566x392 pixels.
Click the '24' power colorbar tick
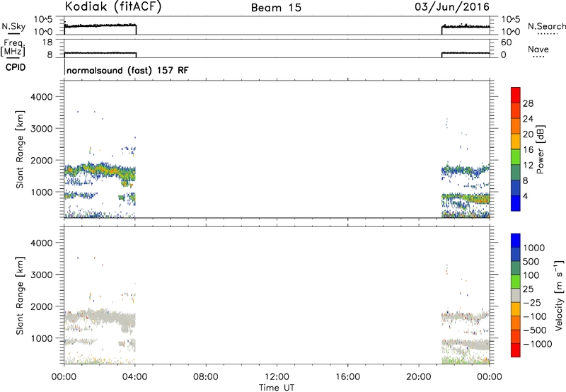[x=528, y=119]
